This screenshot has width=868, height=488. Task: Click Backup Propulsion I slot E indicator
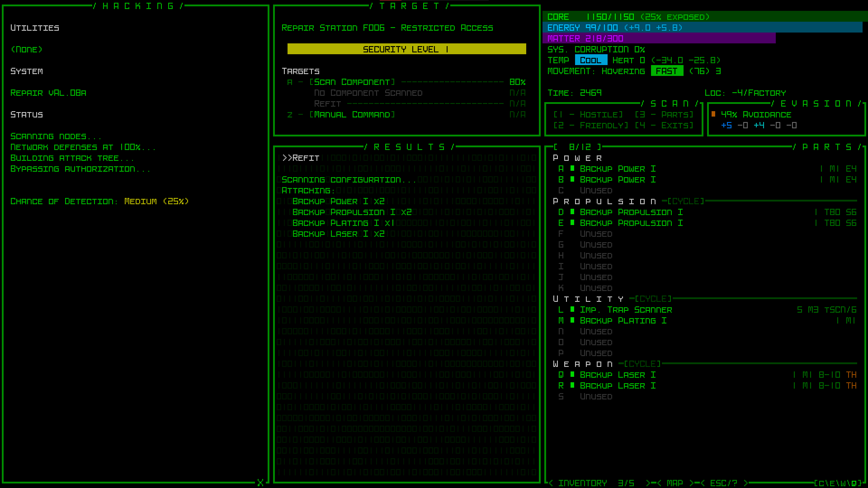[572, 223]
